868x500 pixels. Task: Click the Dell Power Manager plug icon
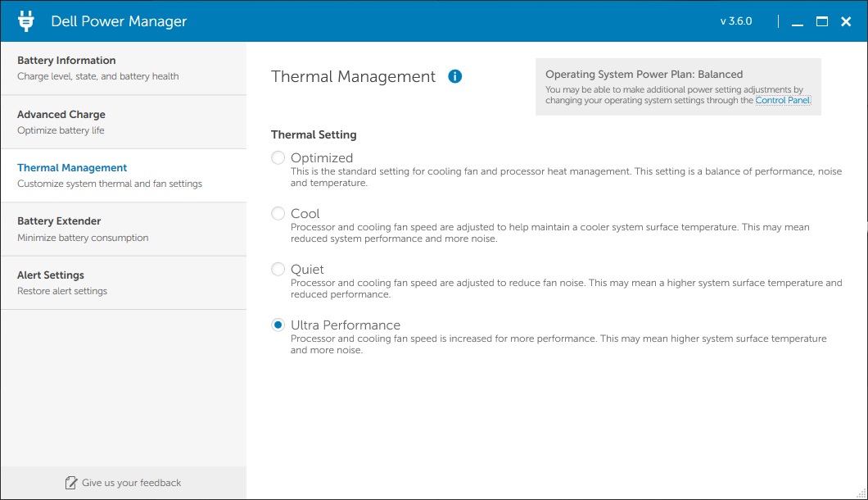coord(26,21)
